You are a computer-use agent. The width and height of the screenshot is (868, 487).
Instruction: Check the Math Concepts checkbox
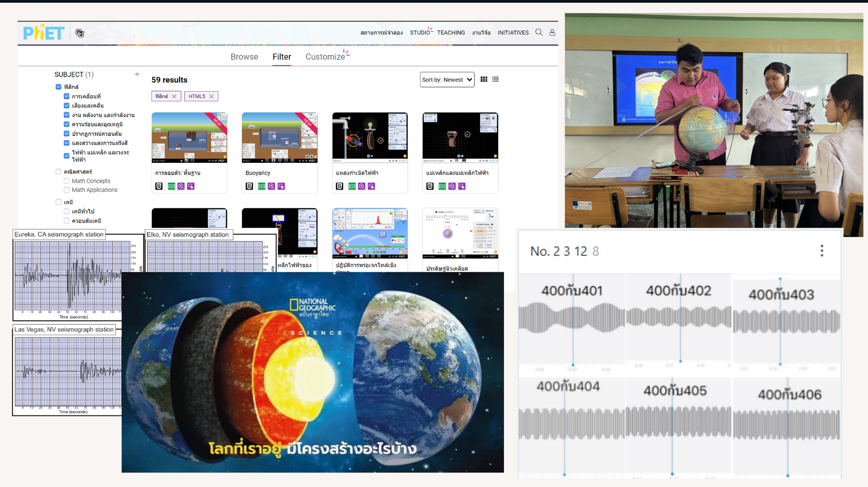pos(67,181)
